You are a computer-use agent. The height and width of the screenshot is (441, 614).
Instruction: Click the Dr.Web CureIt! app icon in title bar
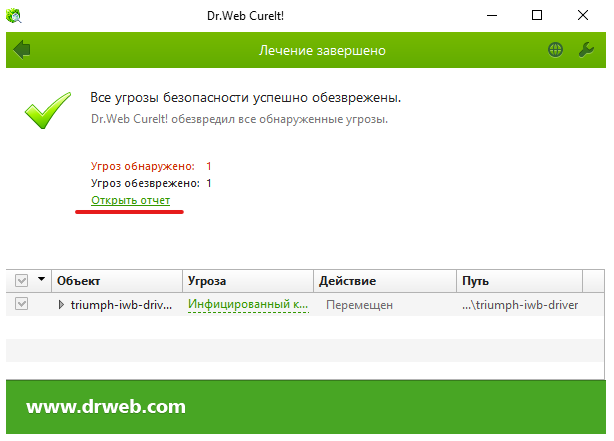[x=14, y=16]
